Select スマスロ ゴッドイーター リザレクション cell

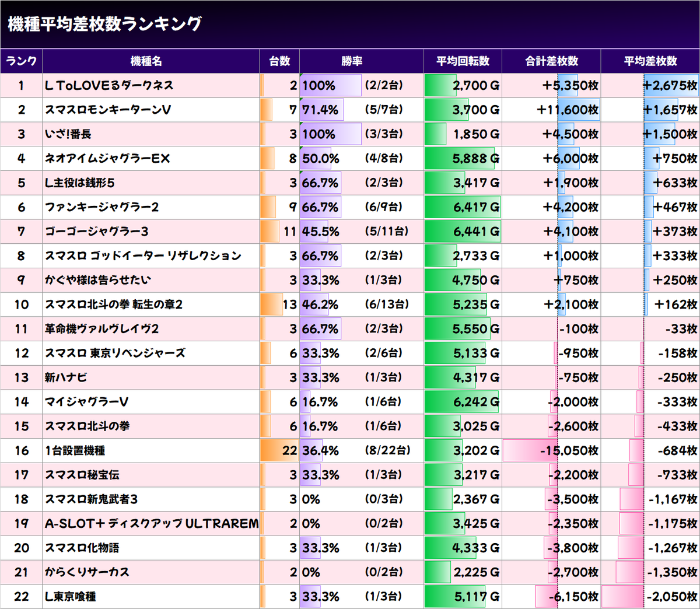(x=151, y=256)
